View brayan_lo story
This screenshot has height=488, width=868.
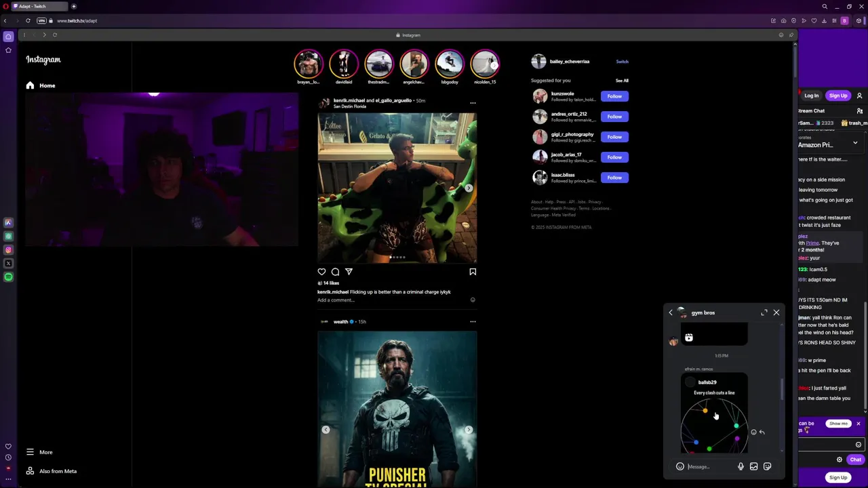click(x=308, y=64)
